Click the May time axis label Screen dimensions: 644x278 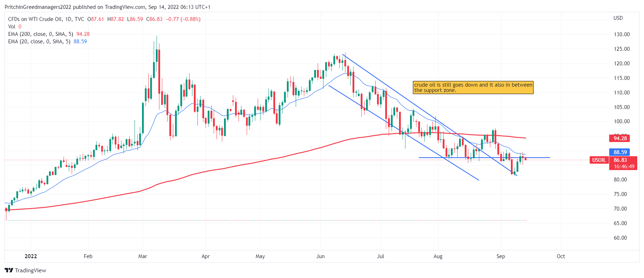[x=260, y=256]
